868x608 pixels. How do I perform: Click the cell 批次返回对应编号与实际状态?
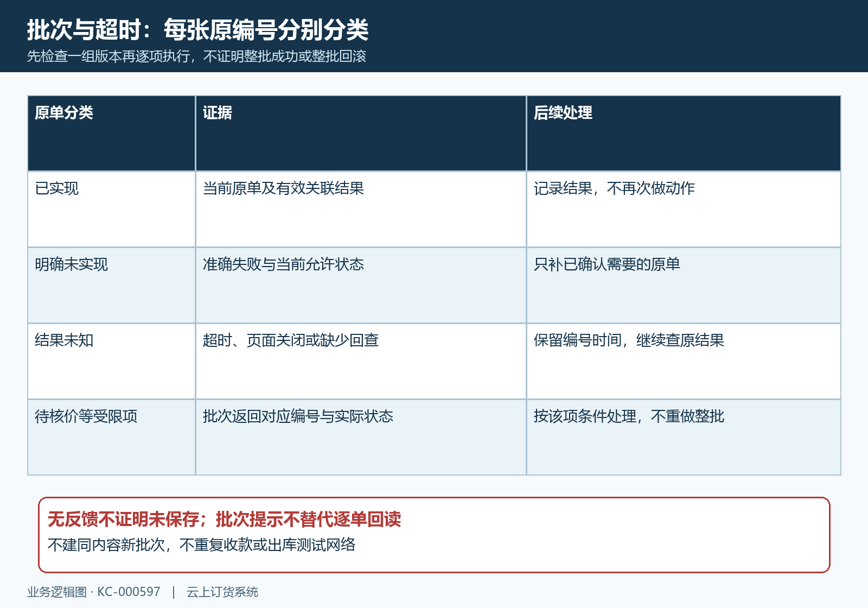(x=361, y=438)
